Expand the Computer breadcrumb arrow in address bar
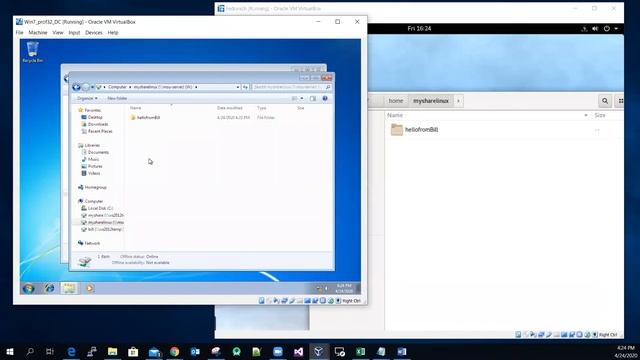The height and width of the screenshot is (360, 640). [130, 87]
